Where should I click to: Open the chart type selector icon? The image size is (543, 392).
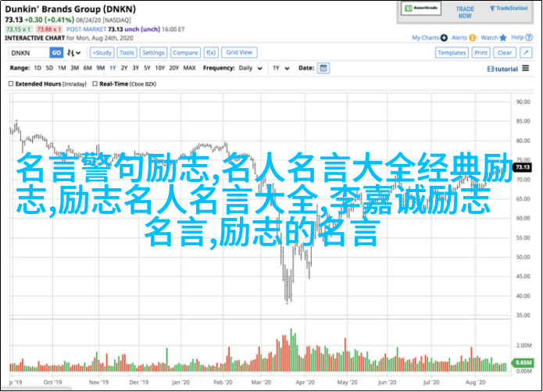point(74,52)
